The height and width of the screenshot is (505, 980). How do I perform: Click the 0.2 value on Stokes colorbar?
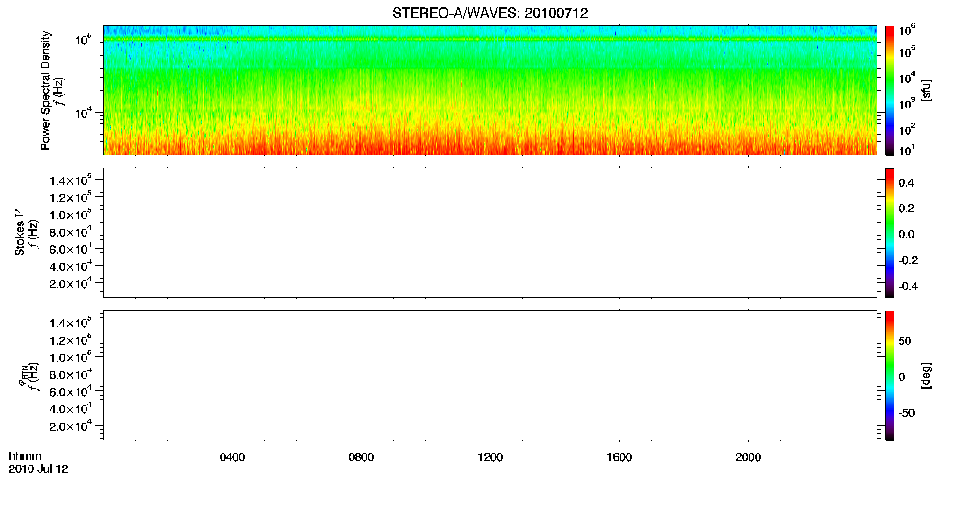click(906, 209)
